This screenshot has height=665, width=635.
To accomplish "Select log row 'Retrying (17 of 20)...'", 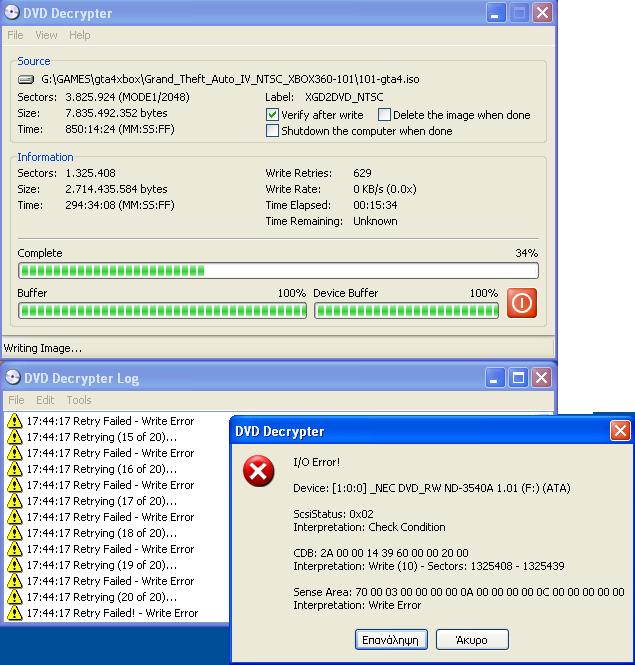I will tap(101, 501).
